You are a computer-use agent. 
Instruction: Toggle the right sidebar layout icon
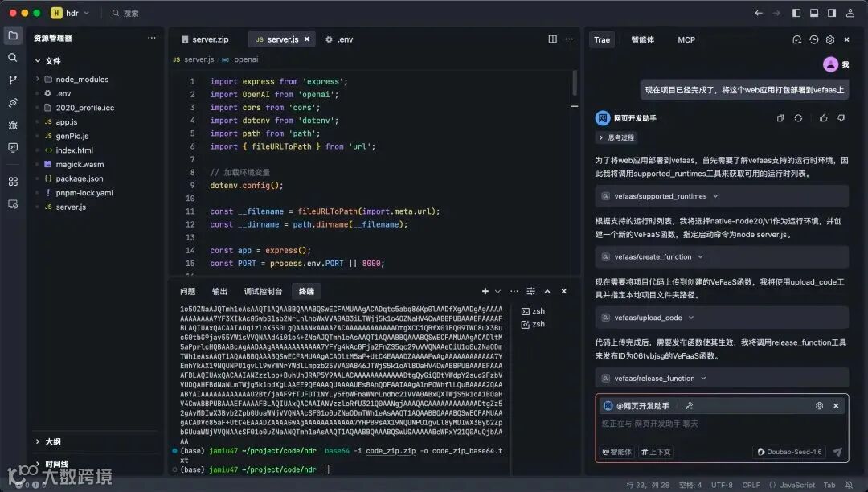click(832, 13)
